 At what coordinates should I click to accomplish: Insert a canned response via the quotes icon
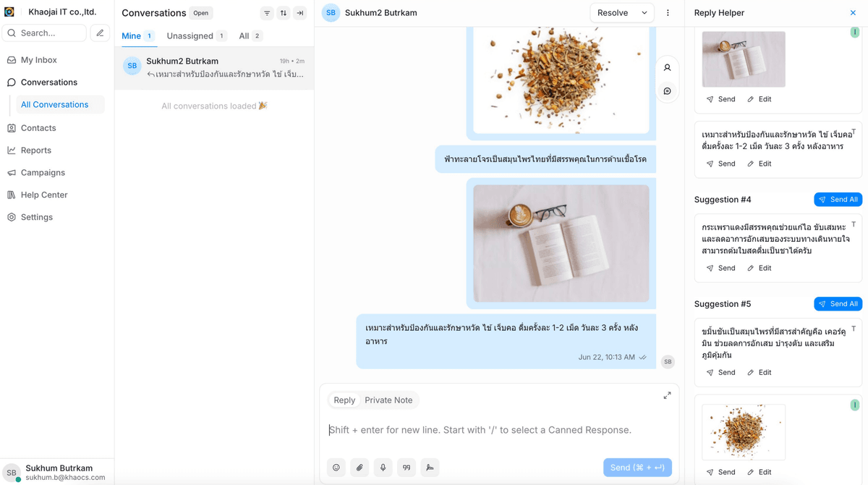point(406,467)
